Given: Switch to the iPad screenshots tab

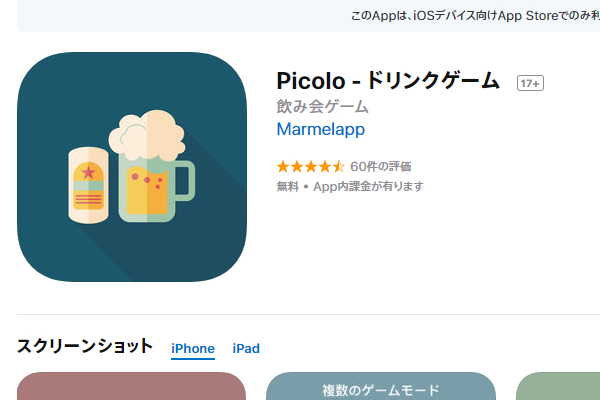Looking at the screenshot, I should tap(246, 348).
